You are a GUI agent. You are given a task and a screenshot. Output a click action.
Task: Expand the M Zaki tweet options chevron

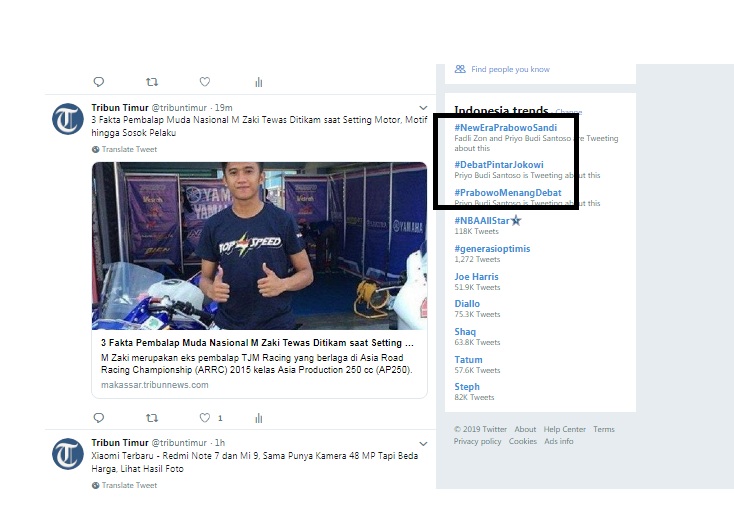[421, 107]
